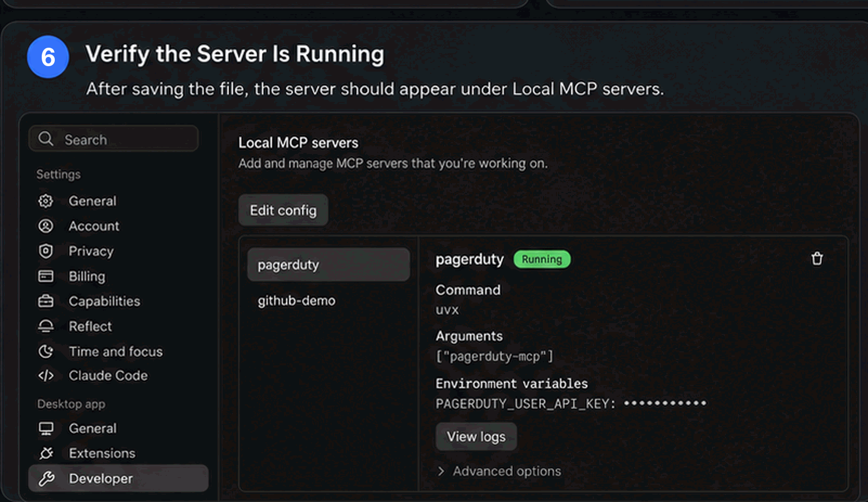
Task: Open General under Settings
Action: point(93,201)
